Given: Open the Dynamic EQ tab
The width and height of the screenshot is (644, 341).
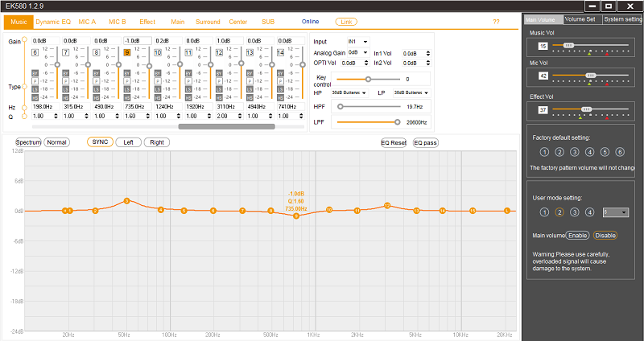Looking at the screenshot, I should tap(53, 22).
